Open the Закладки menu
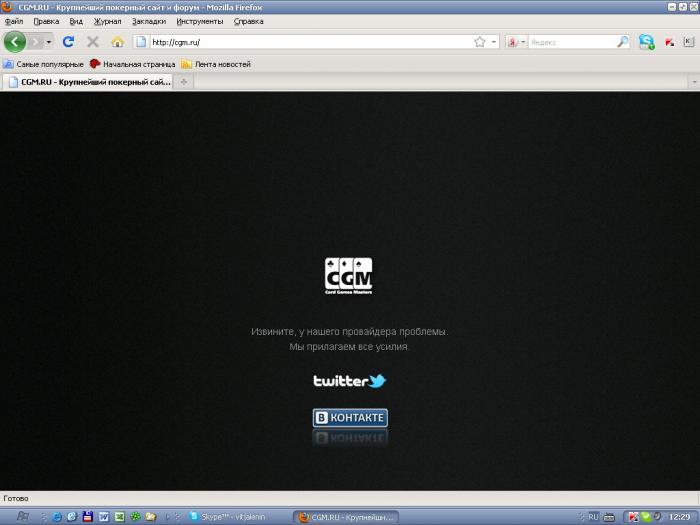 point(149,21)
